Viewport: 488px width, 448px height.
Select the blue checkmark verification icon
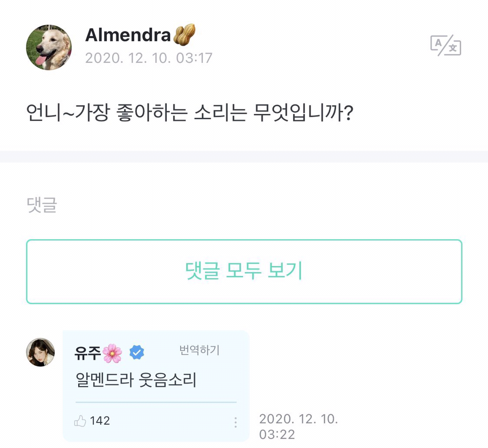click(x=137, y=351)
